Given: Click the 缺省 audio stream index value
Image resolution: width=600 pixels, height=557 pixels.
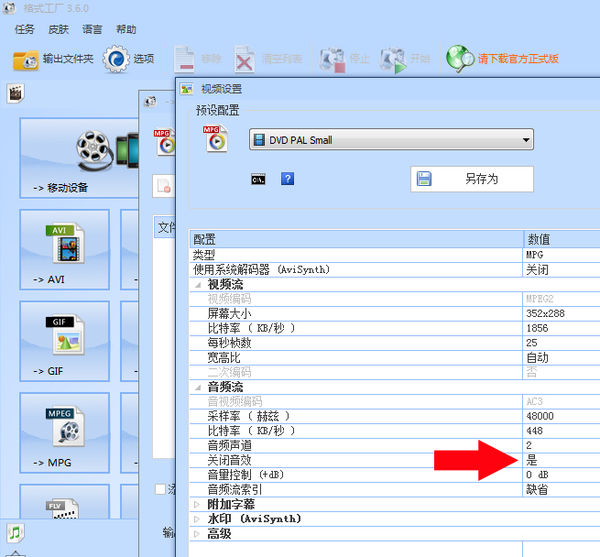Looking at the screenshot, I should coord(537,490).
